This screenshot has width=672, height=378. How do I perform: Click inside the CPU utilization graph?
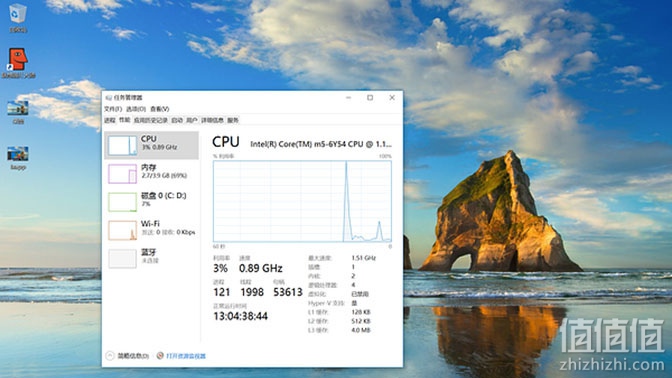pyautogui.click(x=302, y=201)
